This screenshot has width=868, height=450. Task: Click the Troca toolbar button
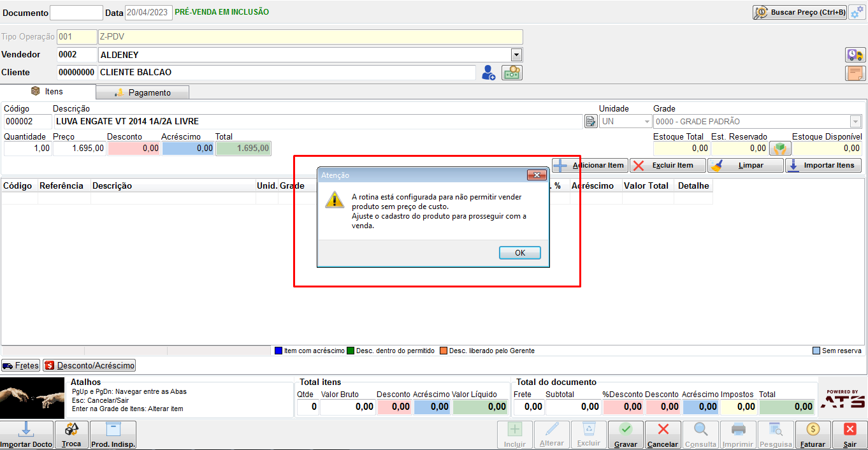(x=71, y=435)
